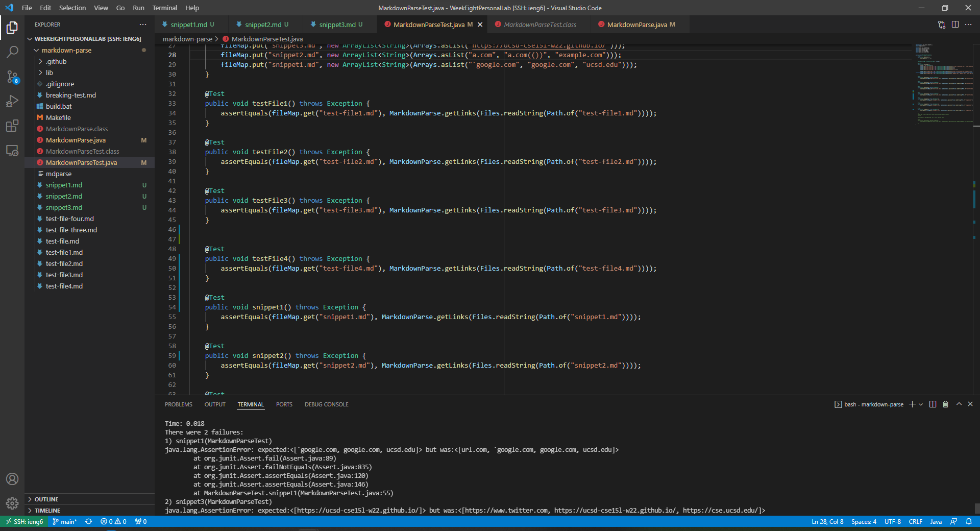Kill the terminal with trash icon
The height and width of the screenshot is (531, 980).
click(x=945, y=404)
